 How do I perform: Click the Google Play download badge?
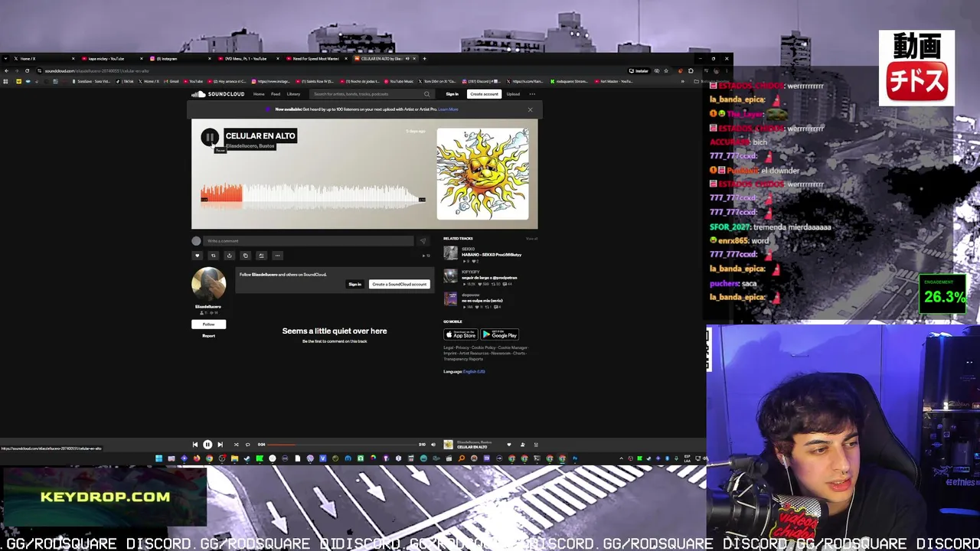click(x=499, y=334)
